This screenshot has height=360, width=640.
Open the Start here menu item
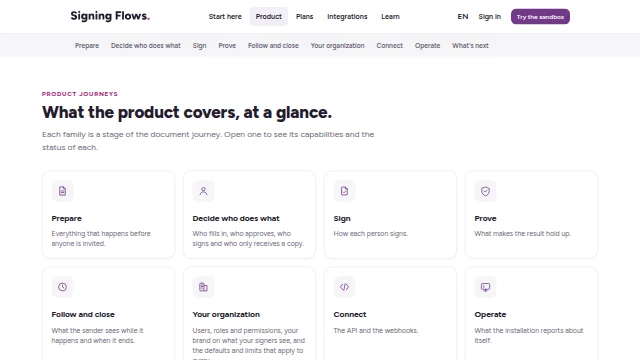tap(225, 17)
